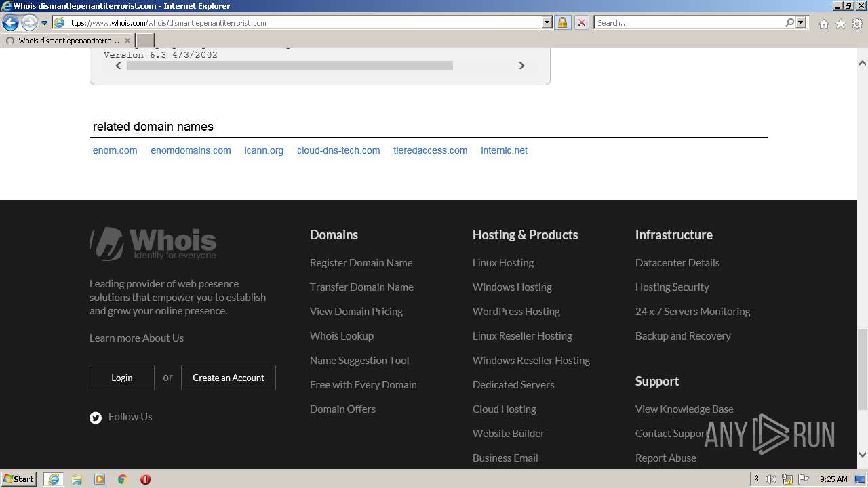Click the Login button
The image size is (868, 488).
point(122,378)
